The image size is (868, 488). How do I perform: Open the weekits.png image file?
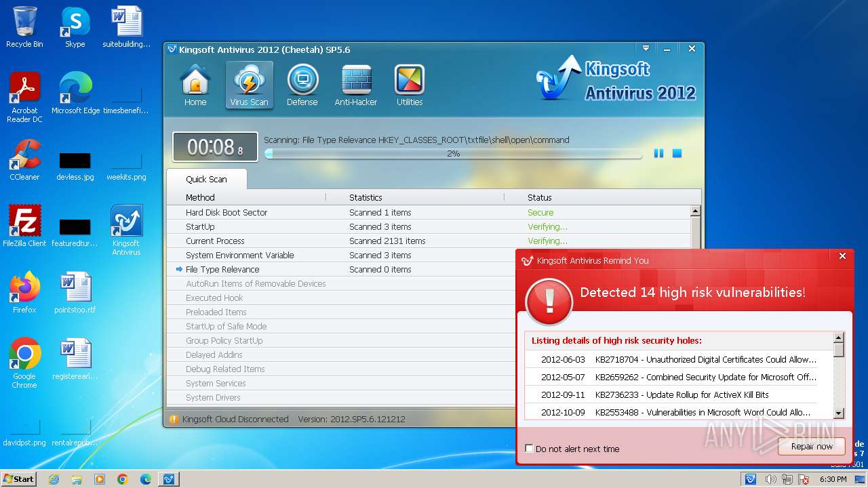pyautogui.click(x=126, y=166)
